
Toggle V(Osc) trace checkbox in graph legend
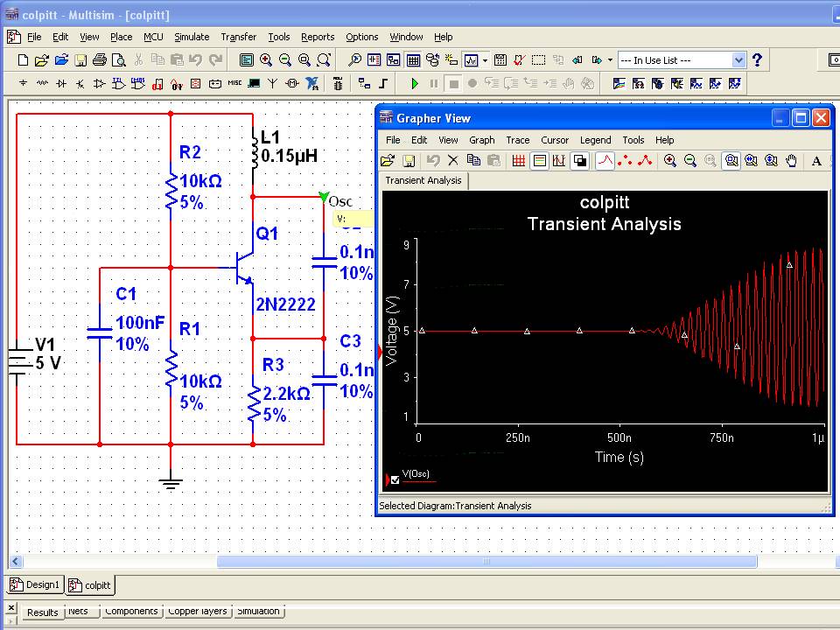click(395, 479)
